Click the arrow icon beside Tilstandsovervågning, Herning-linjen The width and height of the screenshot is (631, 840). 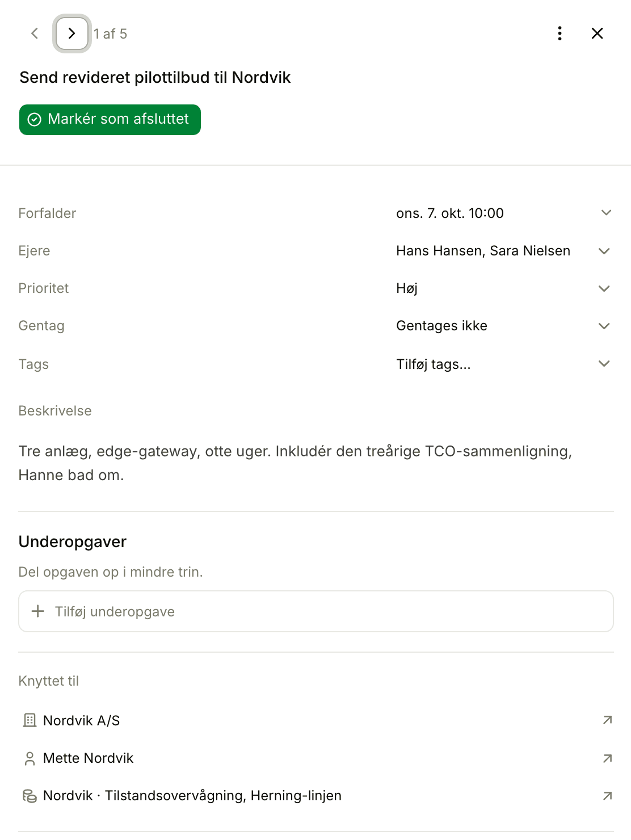[607, 796]
